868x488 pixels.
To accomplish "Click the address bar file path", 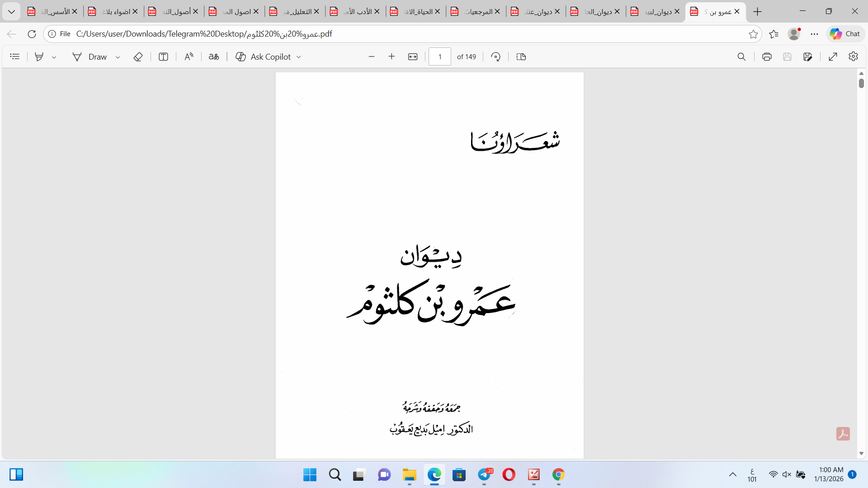I will [204, 34].
